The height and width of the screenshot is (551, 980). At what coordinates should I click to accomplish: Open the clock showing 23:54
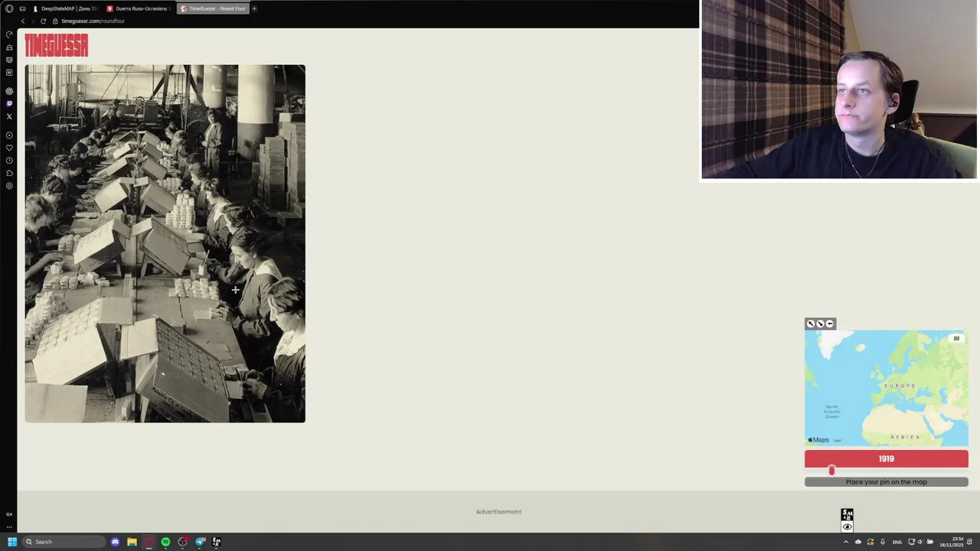pyautogui.click(x=950, y=542)
